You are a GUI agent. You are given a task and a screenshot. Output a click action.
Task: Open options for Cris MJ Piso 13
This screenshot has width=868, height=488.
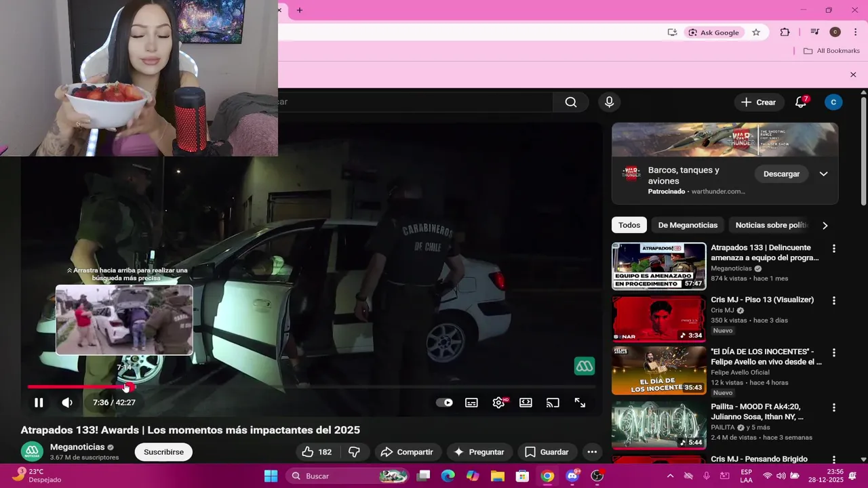click(x=834, y=300)
